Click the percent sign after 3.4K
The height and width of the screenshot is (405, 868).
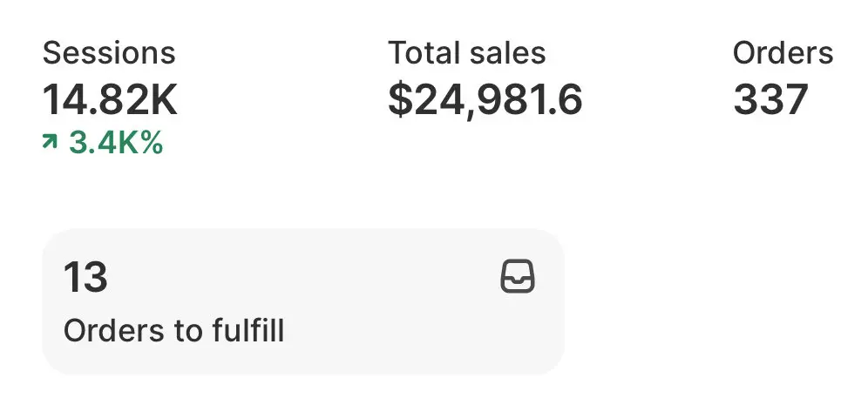[x=152, y=143]
